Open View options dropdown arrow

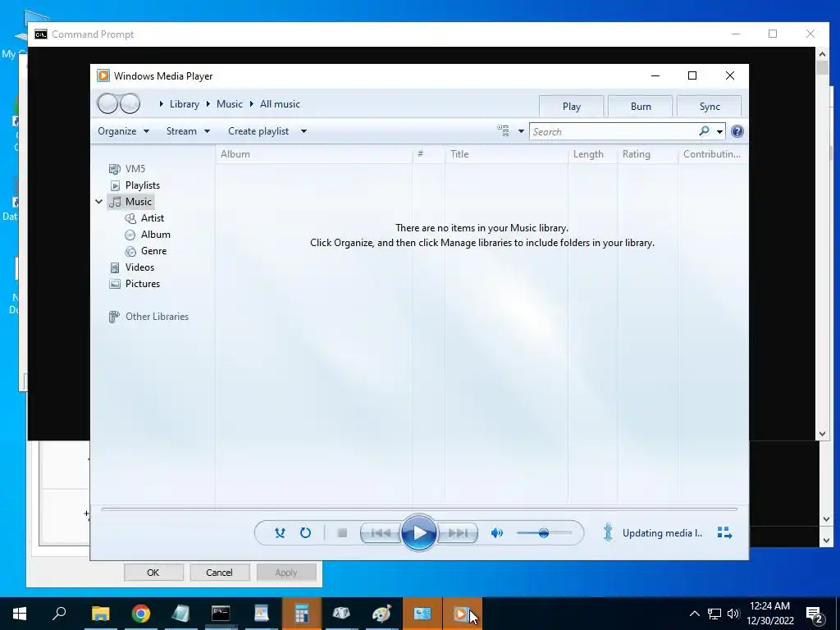[x=521, y=131]
